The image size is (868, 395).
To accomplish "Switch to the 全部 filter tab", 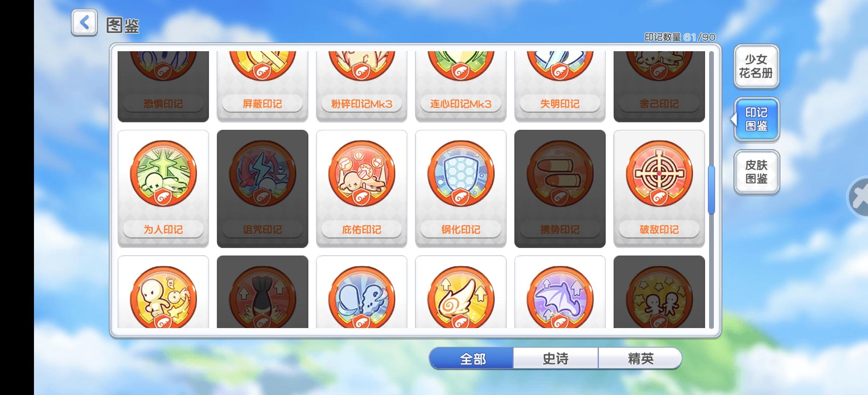I will point(472,358).
